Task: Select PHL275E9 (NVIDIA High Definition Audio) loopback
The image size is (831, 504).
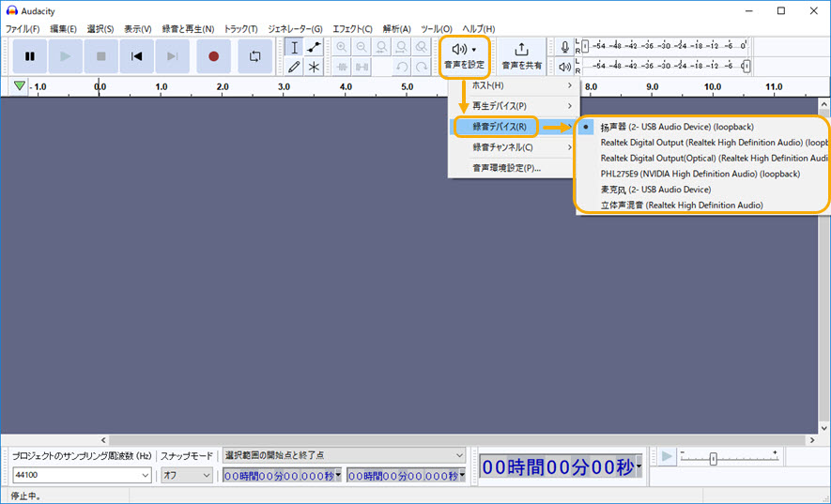Action: point(702,174)
